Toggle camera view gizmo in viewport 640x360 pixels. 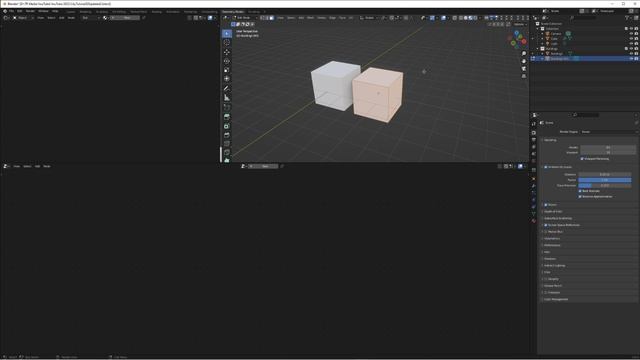pyautogui.click(x=524, y=69)
